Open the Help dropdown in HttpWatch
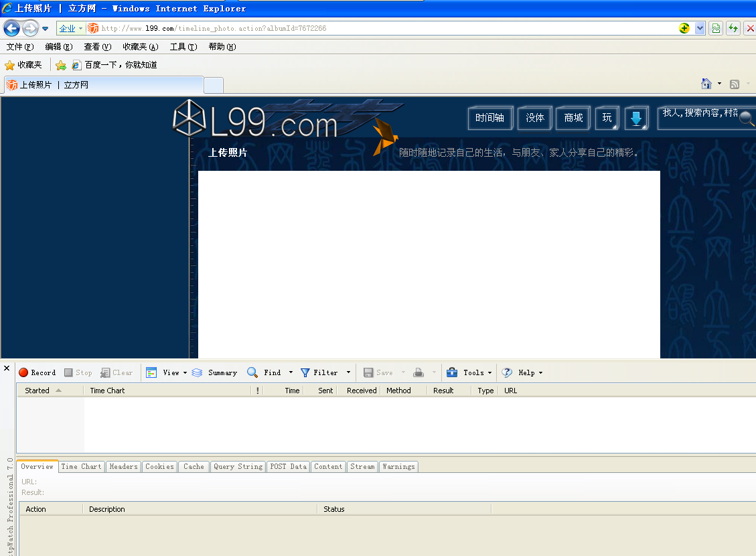Image resolution: width=756 pixels, height=556 pixels. [527, 372]
